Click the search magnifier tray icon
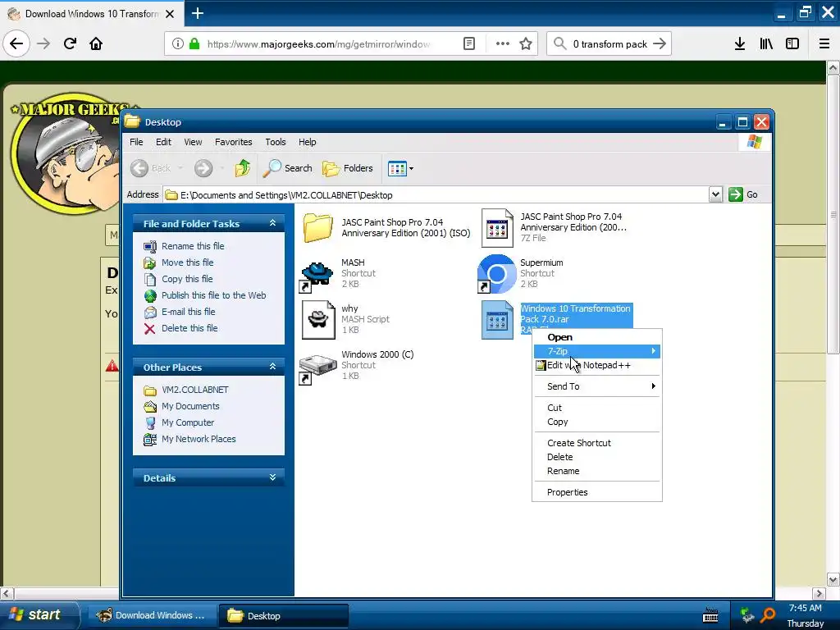Screen dimensions: 840x630 768,615
